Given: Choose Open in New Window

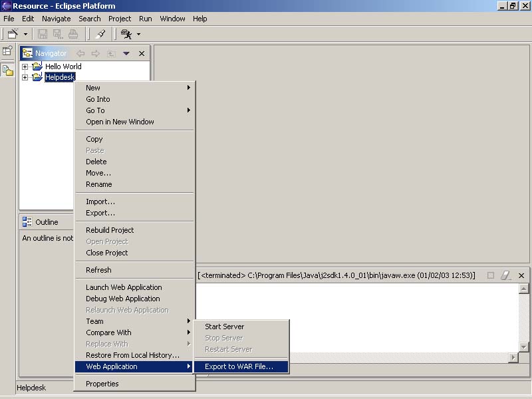Looking at the screenshot, I should tap(135, 122).
